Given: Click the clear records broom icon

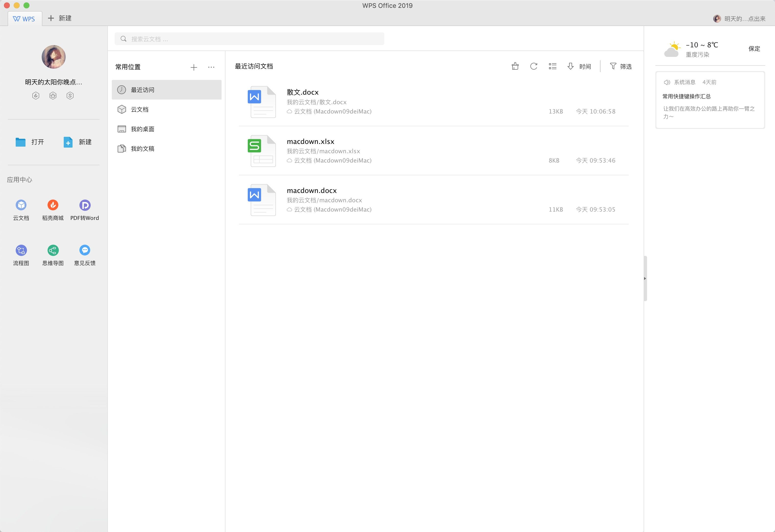Looking at the screenshot, I should (x=515, y=66).
